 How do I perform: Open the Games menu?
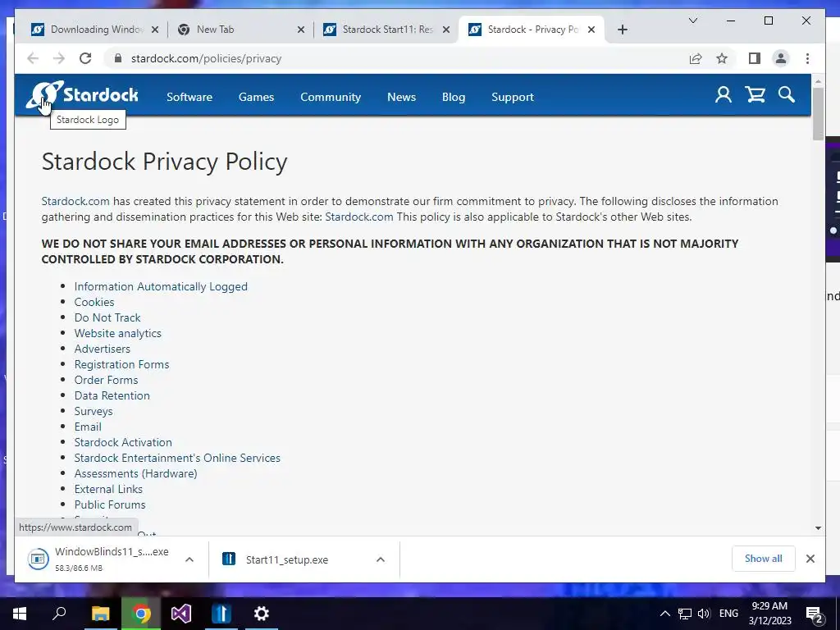pyautogui.click(x=256, y=97)
